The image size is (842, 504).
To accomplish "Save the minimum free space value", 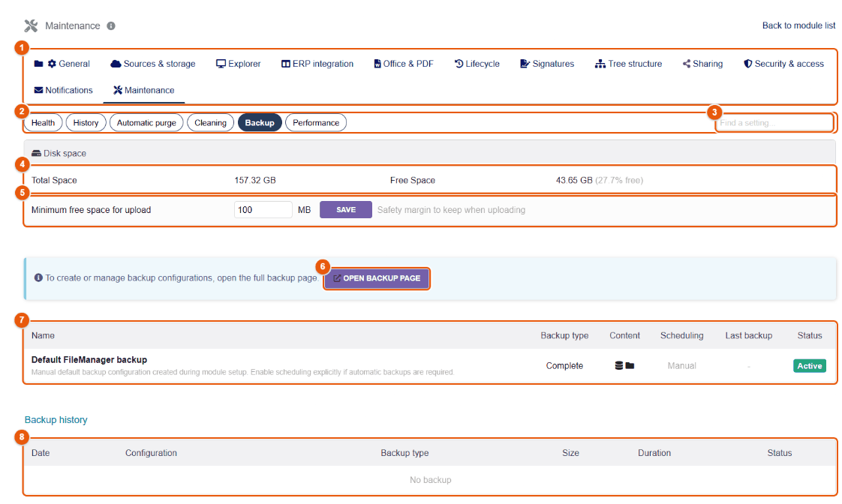I will [x=346, y=210].
